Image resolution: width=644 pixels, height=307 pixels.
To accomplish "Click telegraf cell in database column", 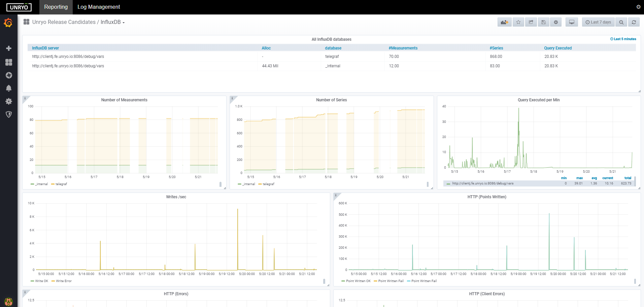I will [332, 57].
